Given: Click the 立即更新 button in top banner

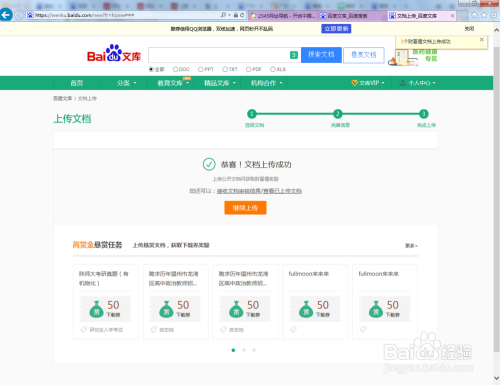Looking at the screenshot, I should (336, 29).
